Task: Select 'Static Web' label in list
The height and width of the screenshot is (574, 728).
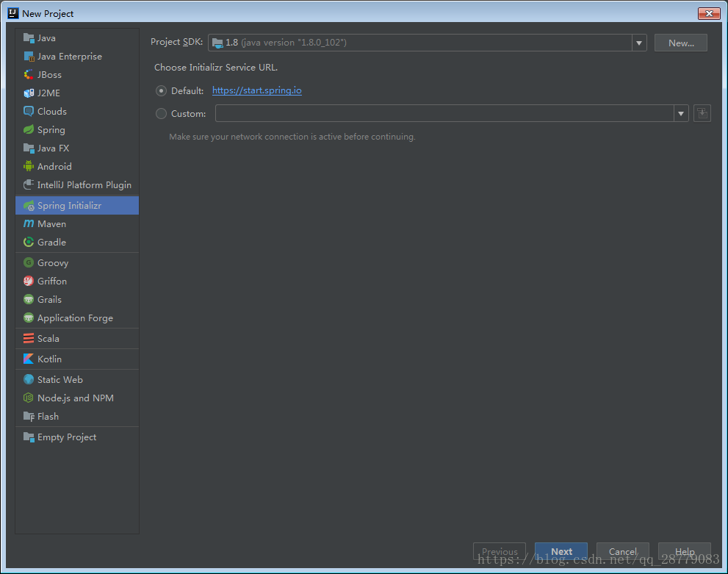Action: [x=60, y=380]
